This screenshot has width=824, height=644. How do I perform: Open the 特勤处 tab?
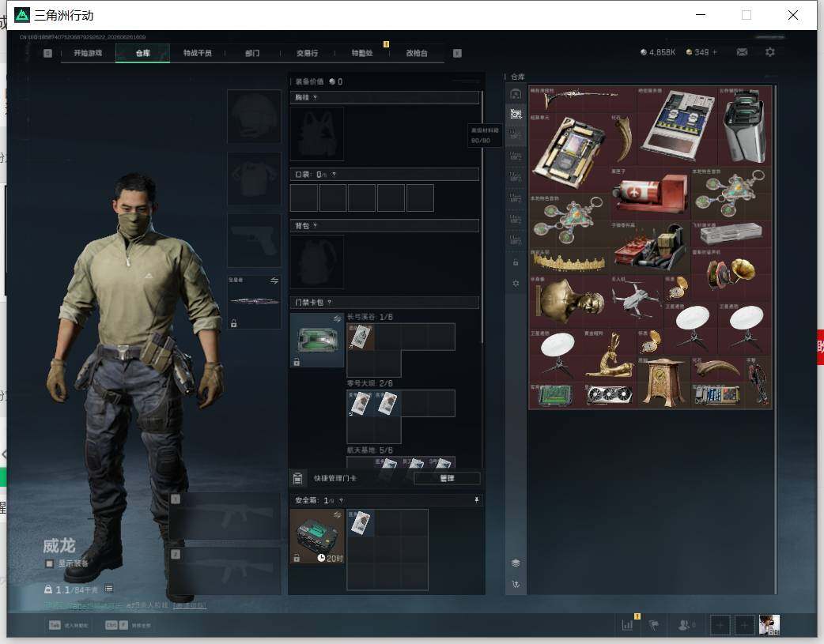(362, 53)
